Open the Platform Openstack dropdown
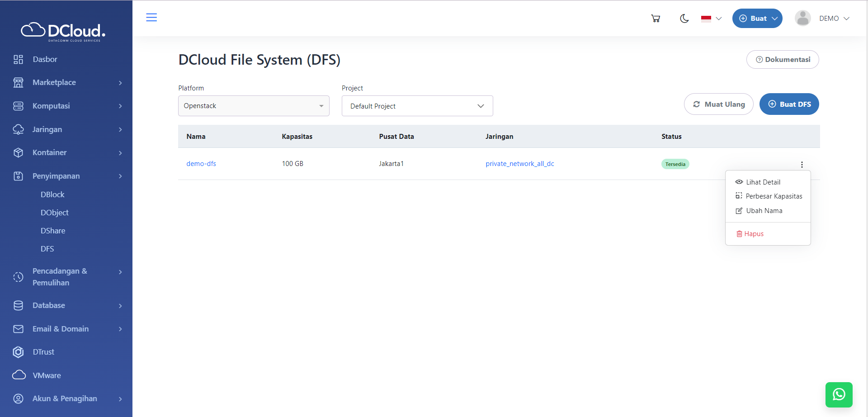The width and height of the screenshot is (868, 417). click(254, 106)
